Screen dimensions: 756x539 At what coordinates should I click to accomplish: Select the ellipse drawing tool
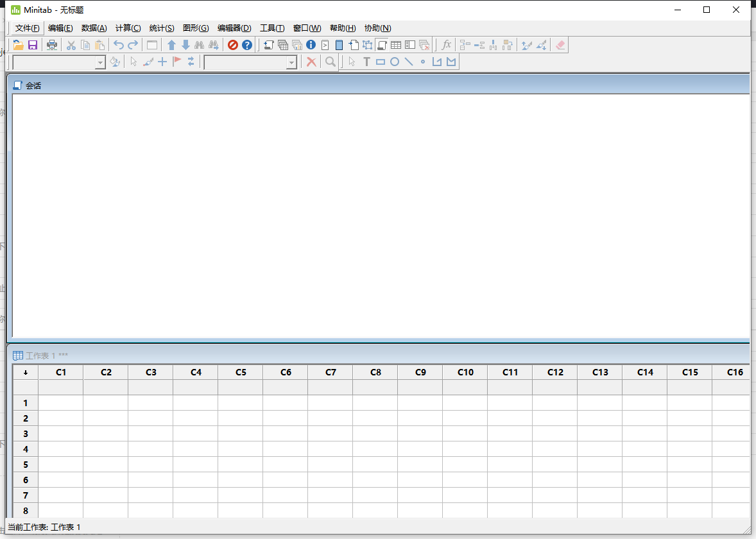pos(395,62)
